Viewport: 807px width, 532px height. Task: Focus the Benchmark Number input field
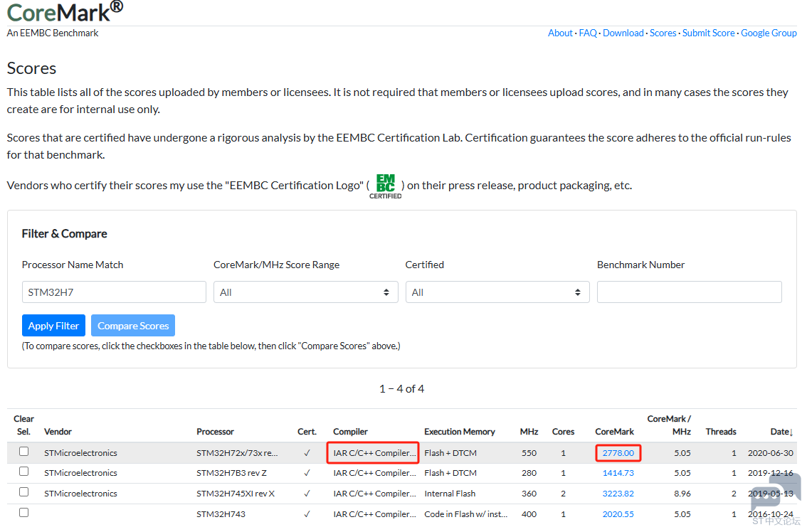pos(689,292)
